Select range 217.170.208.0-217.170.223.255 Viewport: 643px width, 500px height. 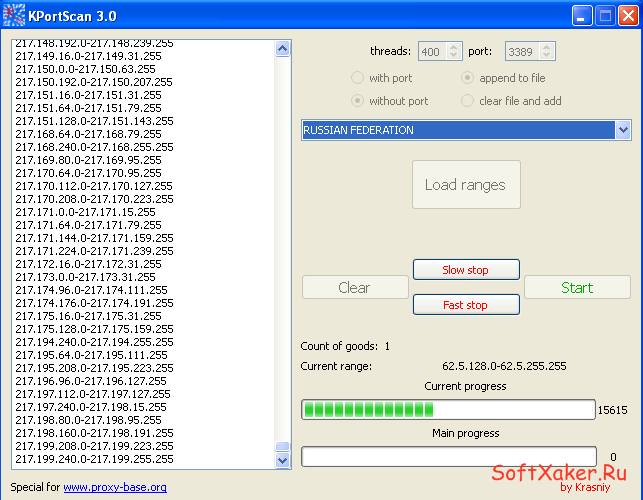(x=94, y=199)
